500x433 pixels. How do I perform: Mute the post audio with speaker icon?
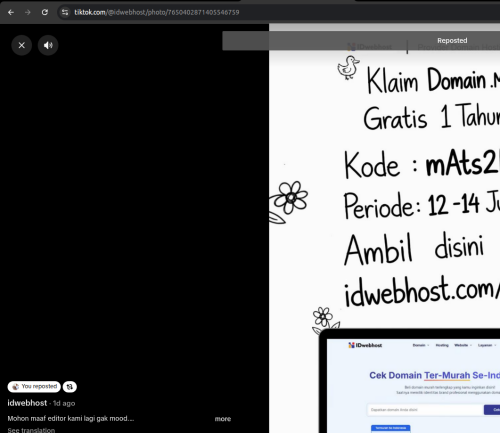[48, 45]
